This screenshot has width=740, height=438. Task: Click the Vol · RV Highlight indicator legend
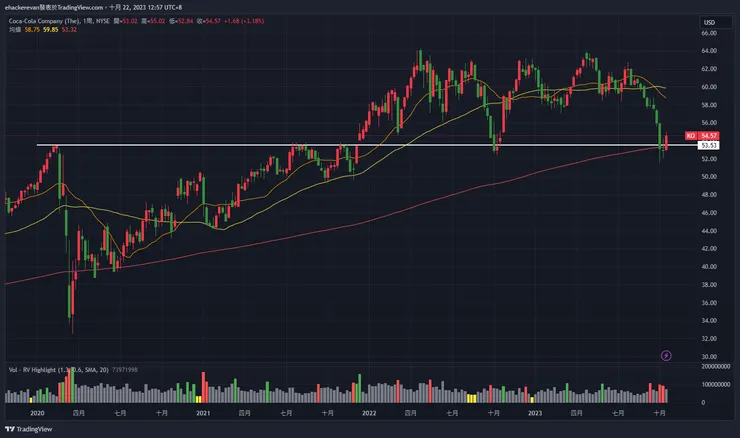[59, 370]
